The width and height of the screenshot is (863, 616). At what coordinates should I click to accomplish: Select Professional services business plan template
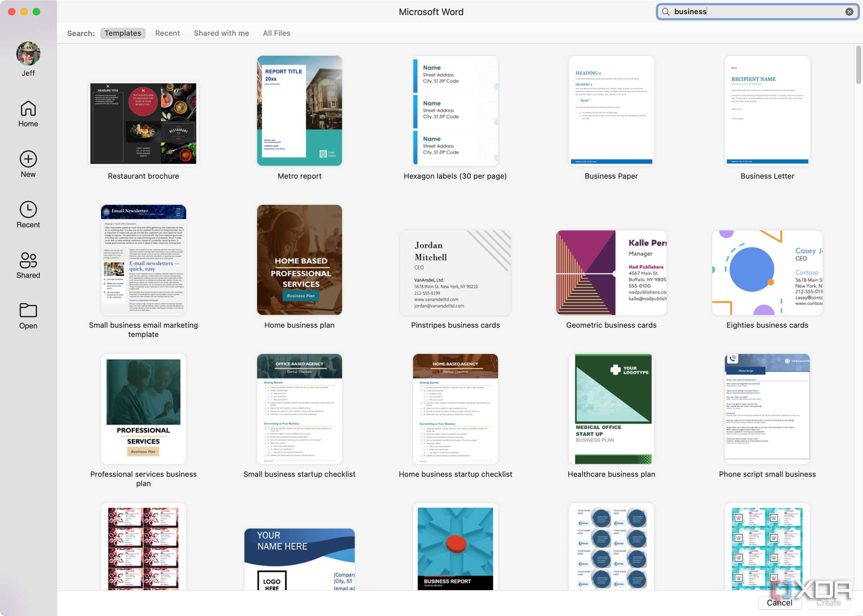(x=143, y=409)
